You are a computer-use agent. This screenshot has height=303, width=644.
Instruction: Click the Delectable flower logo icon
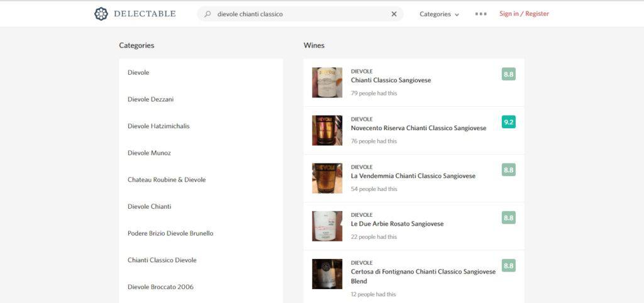(101, 14)
